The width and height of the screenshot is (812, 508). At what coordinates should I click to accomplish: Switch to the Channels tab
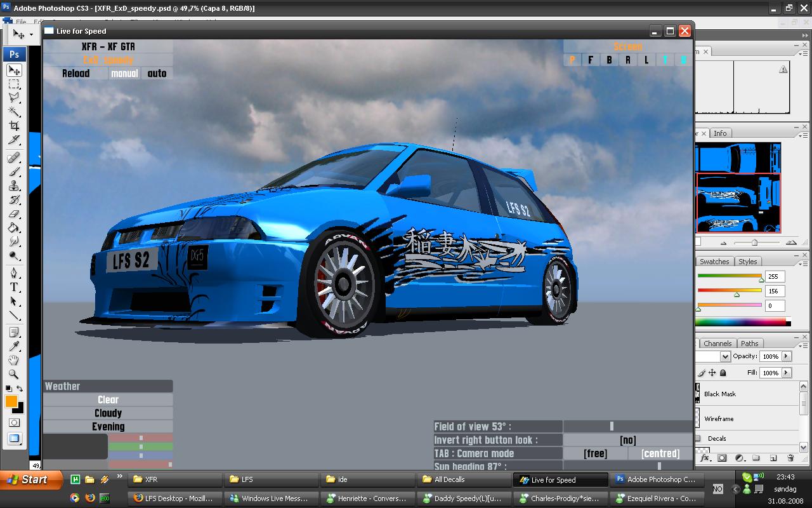click(717, 344)
